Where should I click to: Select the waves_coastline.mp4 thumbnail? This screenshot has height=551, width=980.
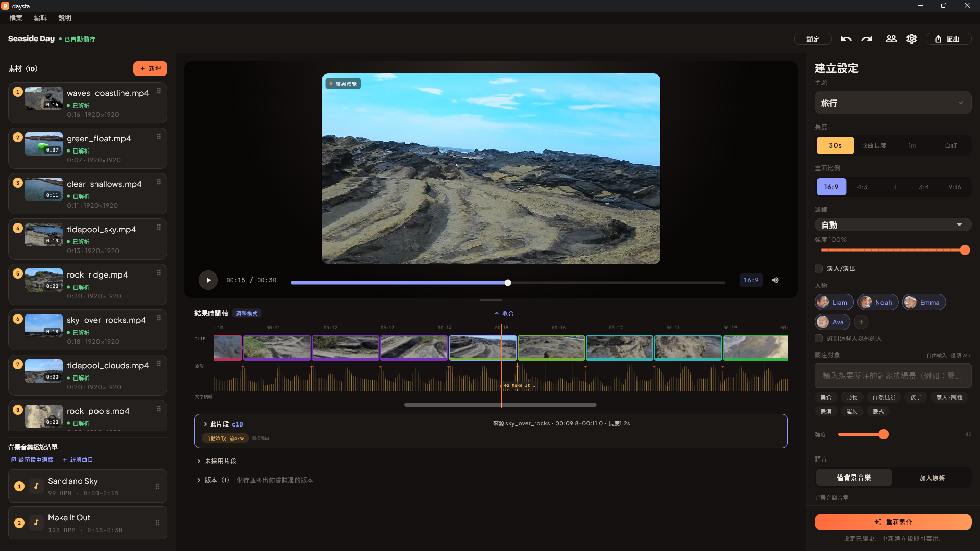coord(44,98)
